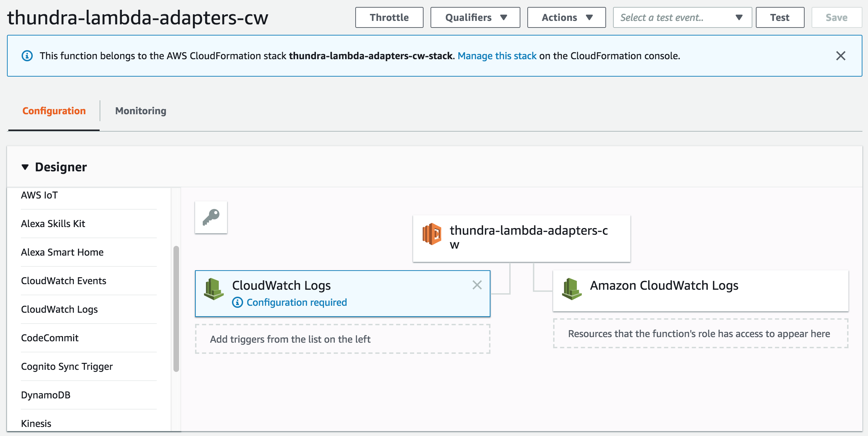Select the Configuration tab

[54, 111]
